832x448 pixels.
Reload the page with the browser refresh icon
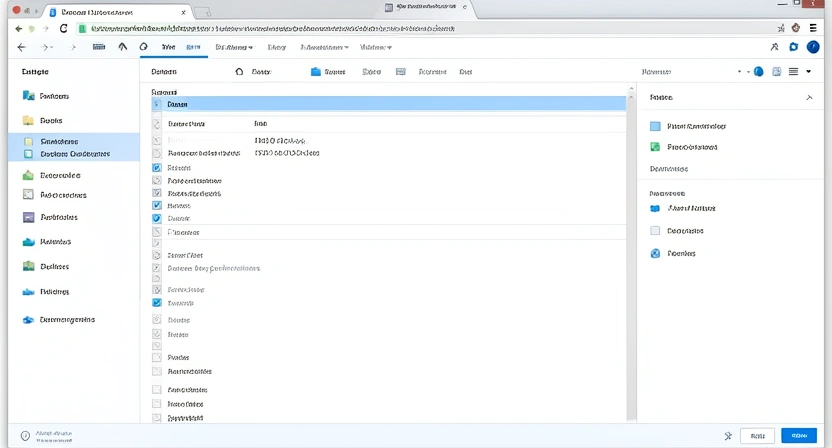coord(63,29)
